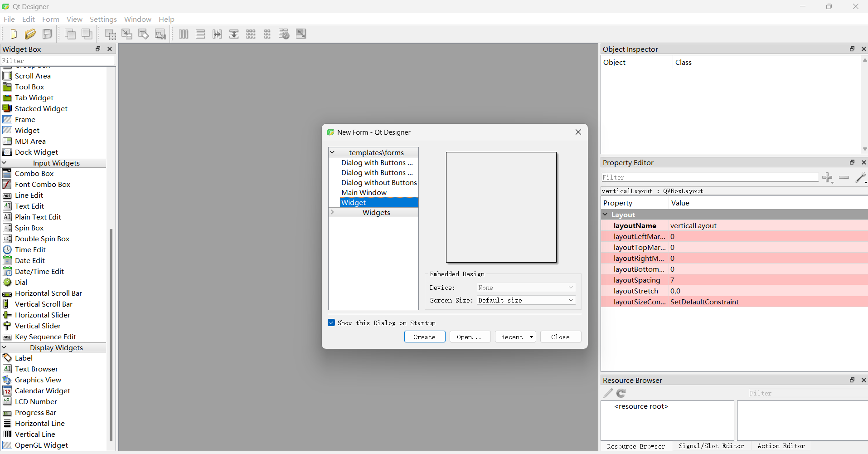This screenshot has height=454, width=868.
Task: Click the Open form folder icon
Action: 30,34
